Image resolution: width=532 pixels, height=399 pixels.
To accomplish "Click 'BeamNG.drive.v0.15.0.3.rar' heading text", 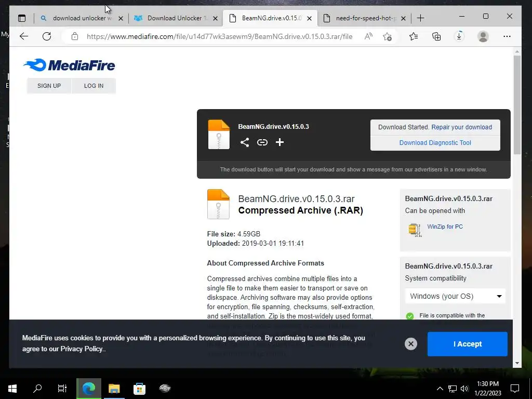I will click(x=296, y=199).
